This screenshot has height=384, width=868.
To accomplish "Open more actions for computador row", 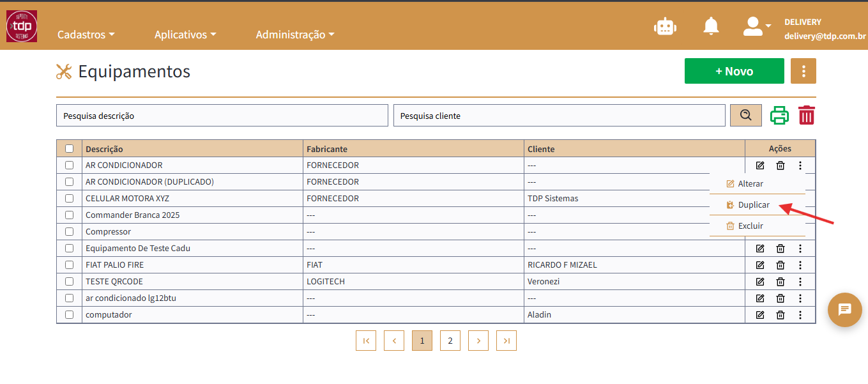I will (800, 315).
